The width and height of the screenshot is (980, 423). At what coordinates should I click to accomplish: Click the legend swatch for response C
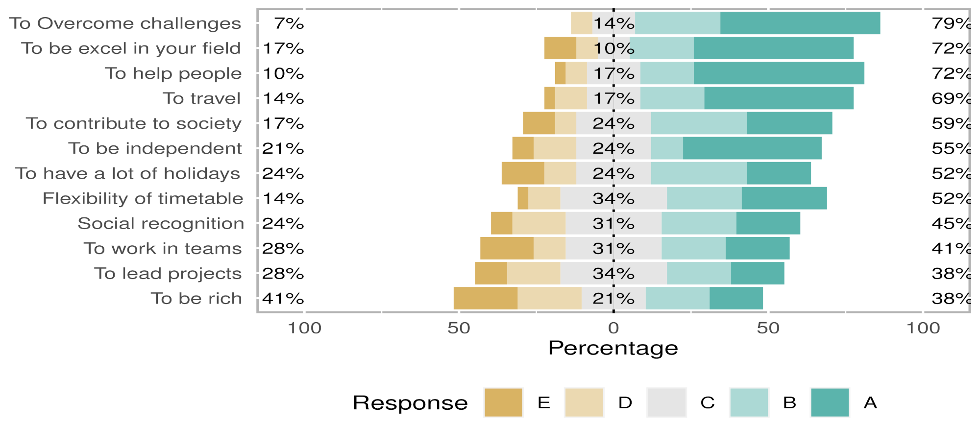666,402
